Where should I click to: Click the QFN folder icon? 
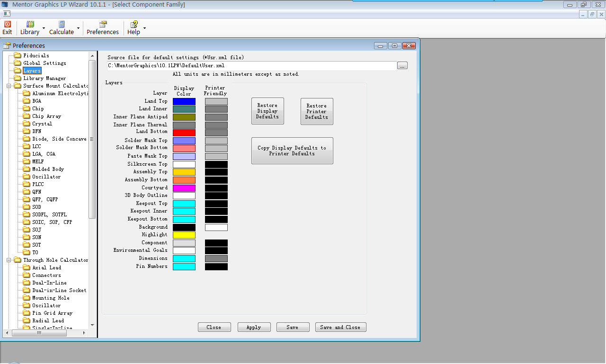coord(27,192)
